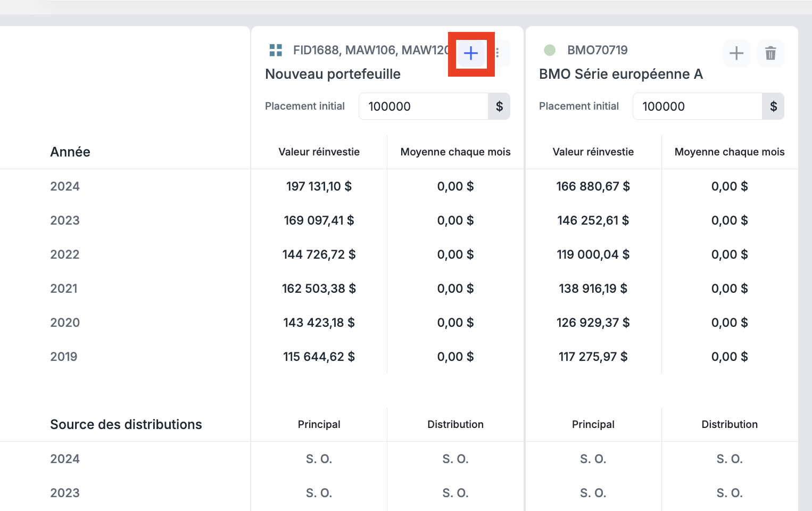Click the Source des distributions heading
Screen dimensions: 812x511
point(126,424)
